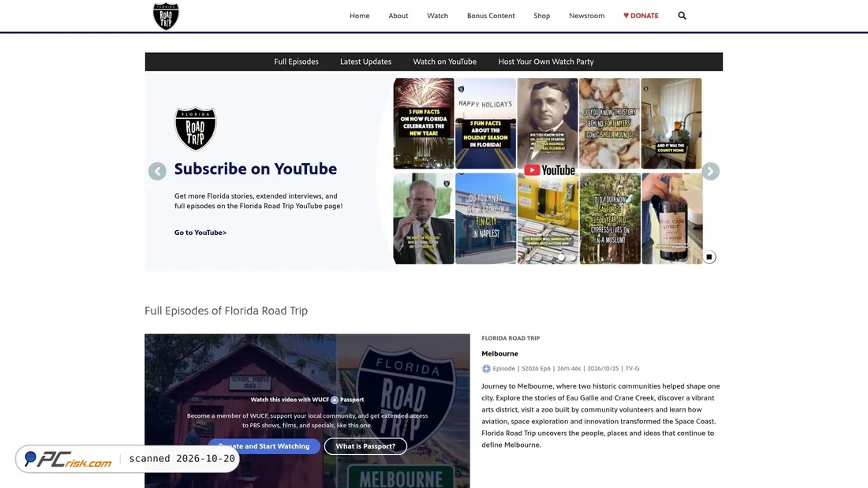868x488 pixels.
Task: Click Donate and Start Watching button
Action: click(x=264, y=446)
